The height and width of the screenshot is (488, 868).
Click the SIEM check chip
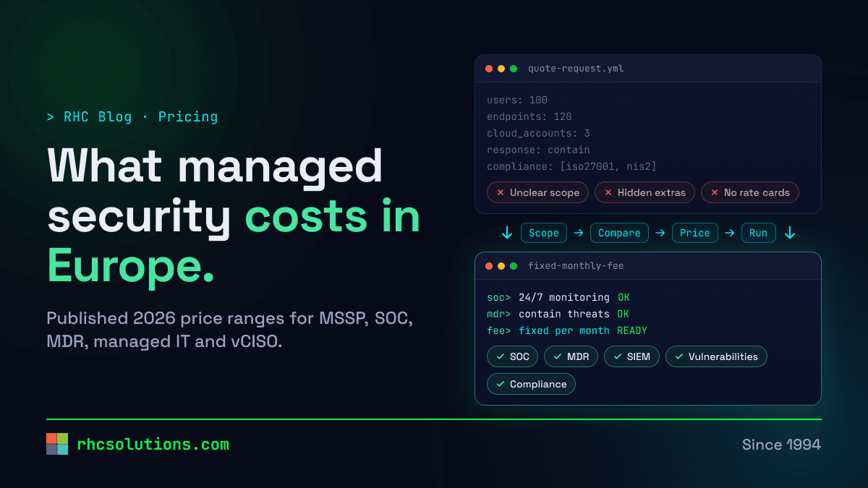click(631, 356)
